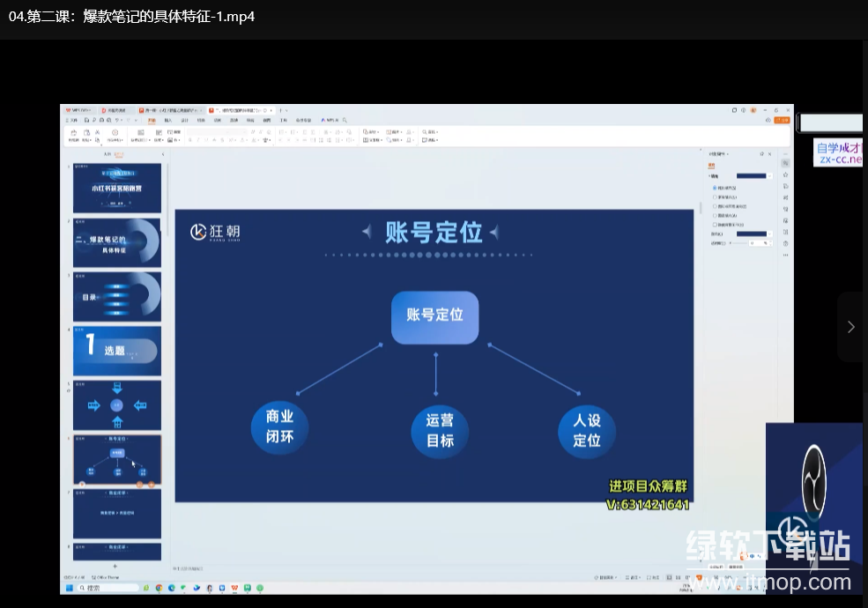The image size is (868, 608).
Task: Open the search icon in ribbon tab row
Action: (345, 120)
